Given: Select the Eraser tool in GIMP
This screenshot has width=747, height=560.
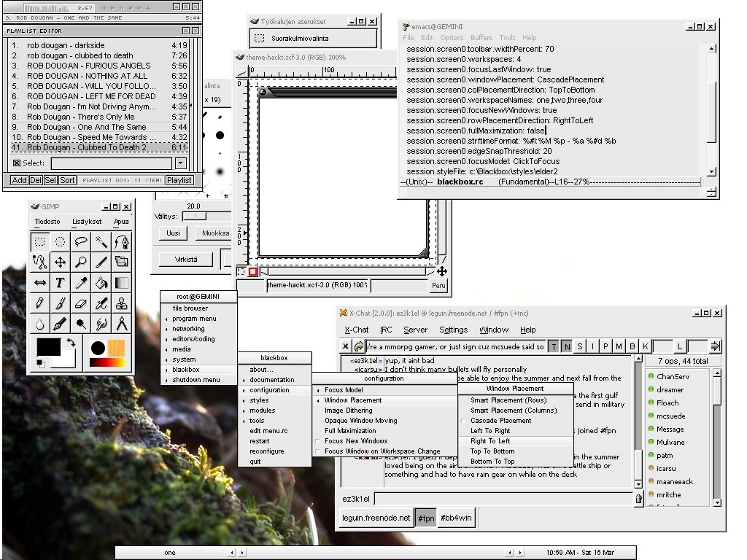Looking at the screenshot, I should (81, 303).
